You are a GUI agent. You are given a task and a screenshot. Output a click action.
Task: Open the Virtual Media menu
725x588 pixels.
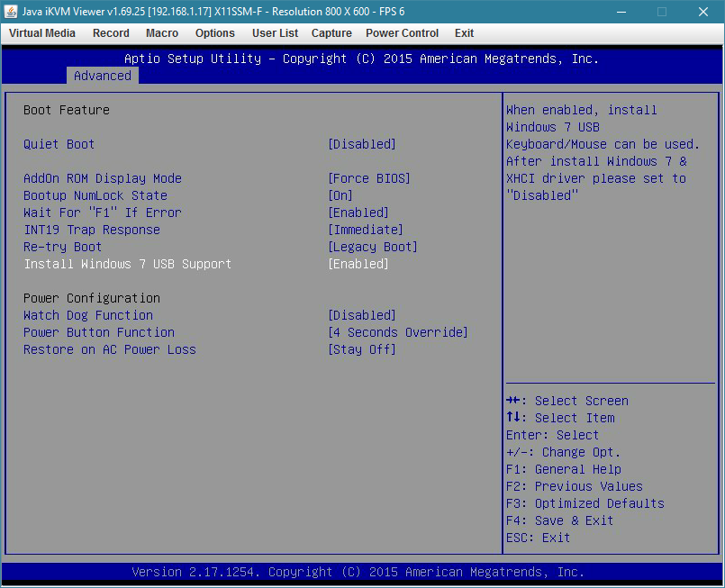click(x=42, y=33)
